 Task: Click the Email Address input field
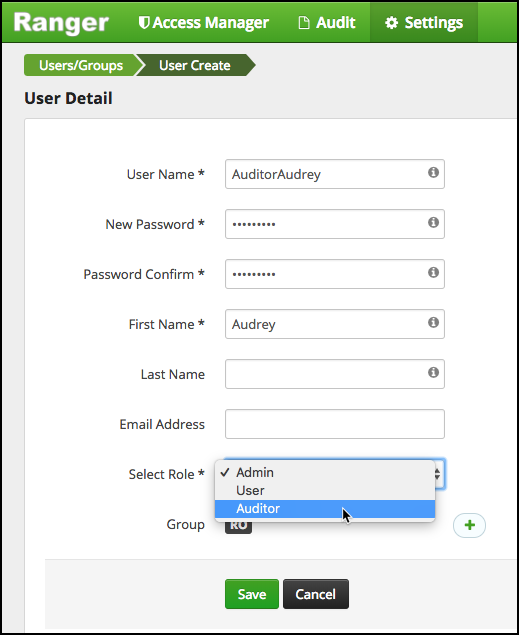coord(335,424)
